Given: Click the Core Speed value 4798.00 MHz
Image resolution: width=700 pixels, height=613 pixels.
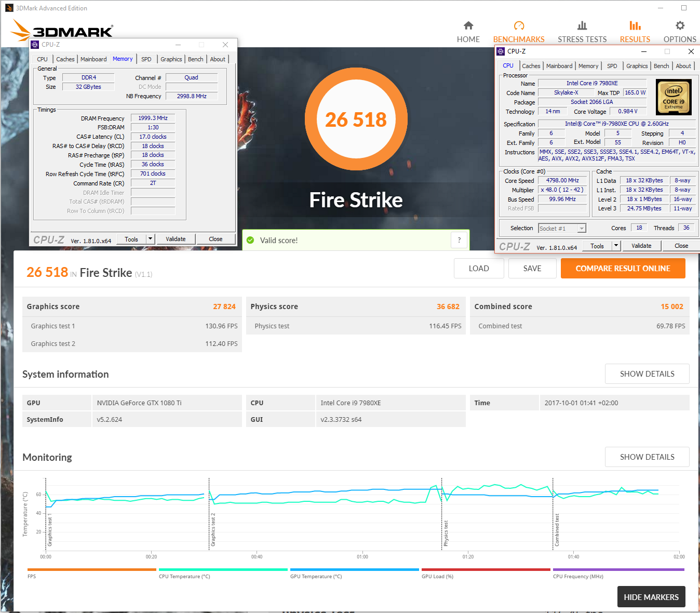Looking at the screenshot, I should coord(562,180).
